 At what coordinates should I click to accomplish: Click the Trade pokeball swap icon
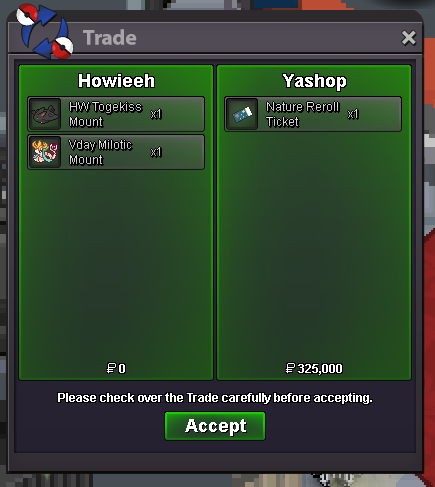tap(45, 31)
